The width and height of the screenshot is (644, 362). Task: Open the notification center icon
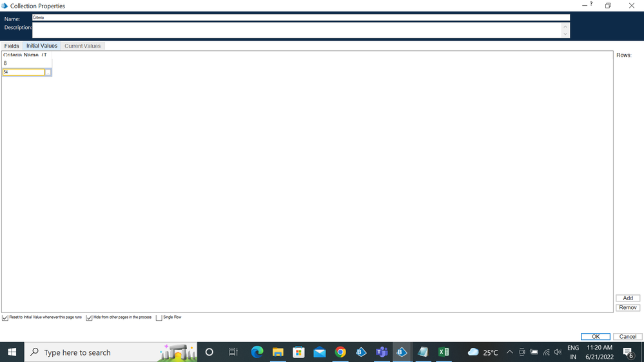(x=628, y=352)
